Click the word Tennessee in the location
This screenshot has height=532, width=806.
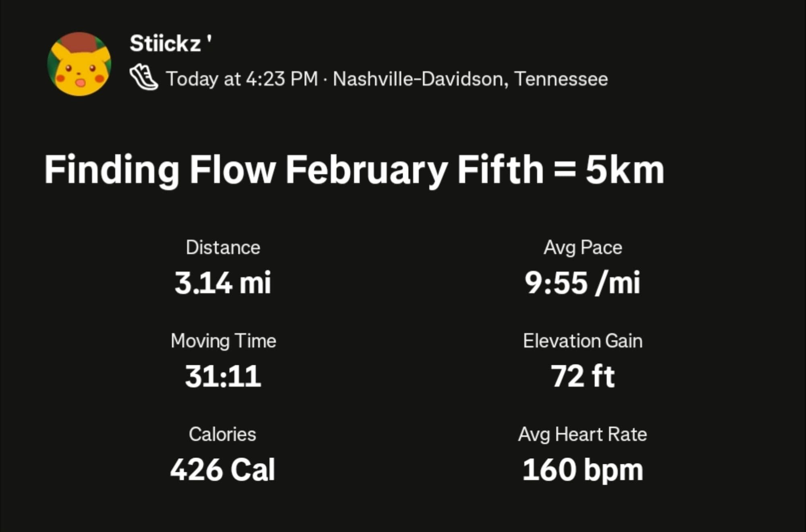(561, 79)
